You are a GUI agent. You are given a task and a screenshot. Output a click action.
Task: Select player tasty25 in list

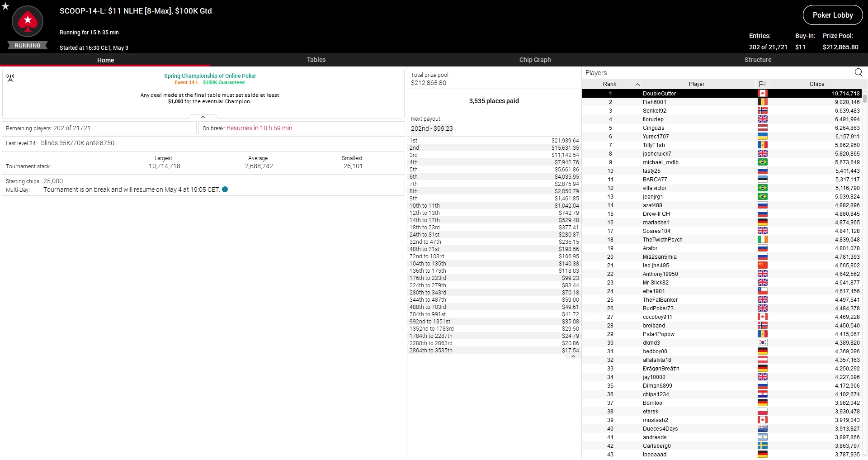[722, 171]
